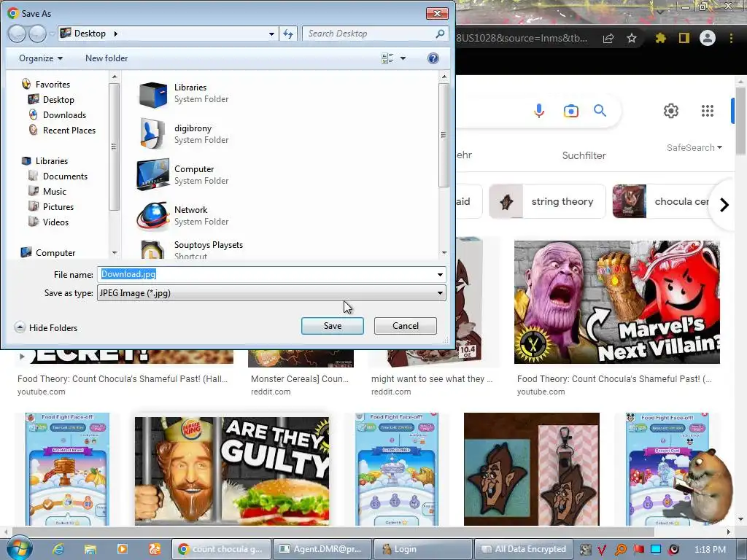This screenshot has width=747, height=560.
Task: Click the Save button
Action: tap(333, 326)
